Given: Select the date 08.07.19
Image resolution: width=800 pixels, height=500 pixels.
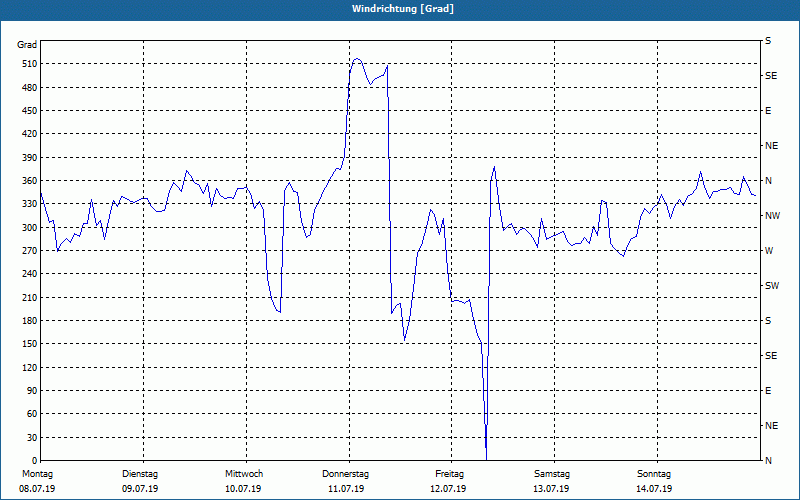Looking at the screenshot, I should [37, 489].
